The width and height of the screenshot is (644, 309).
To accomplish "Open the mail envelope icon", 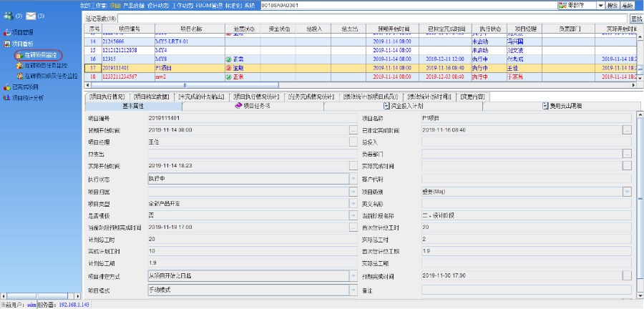I will click(x=31, y=15).
